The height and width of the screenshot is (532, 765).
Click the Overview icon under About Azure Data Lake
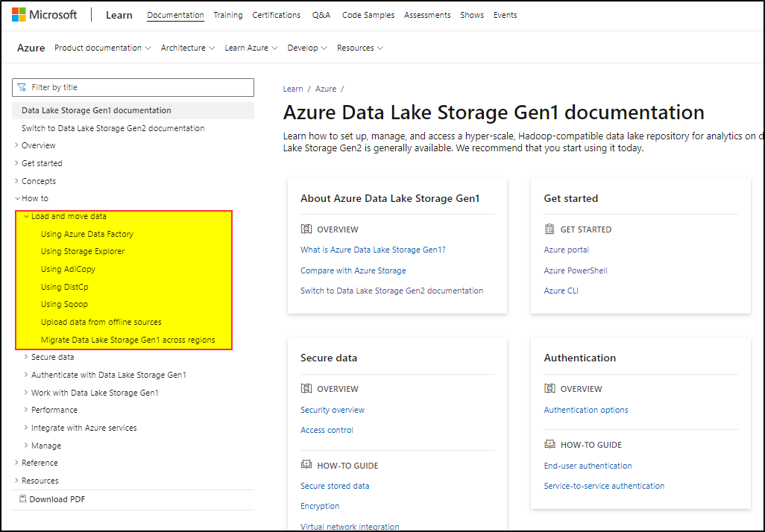(306, 229)
